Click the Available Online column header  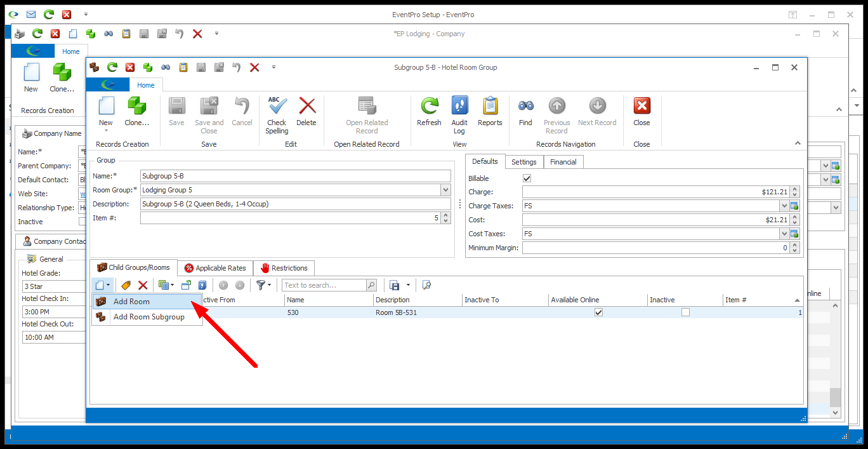(x=598, y=300)
